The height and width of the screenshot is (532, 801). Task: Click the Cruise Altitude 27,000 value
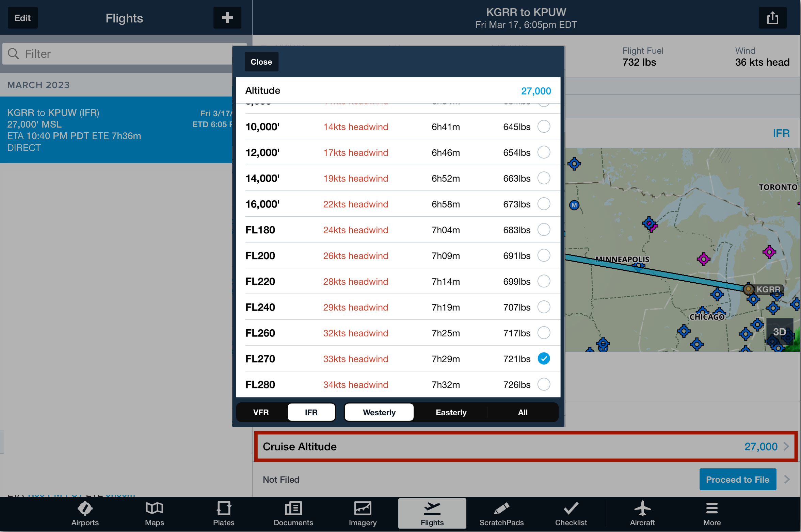coord(761,446)
